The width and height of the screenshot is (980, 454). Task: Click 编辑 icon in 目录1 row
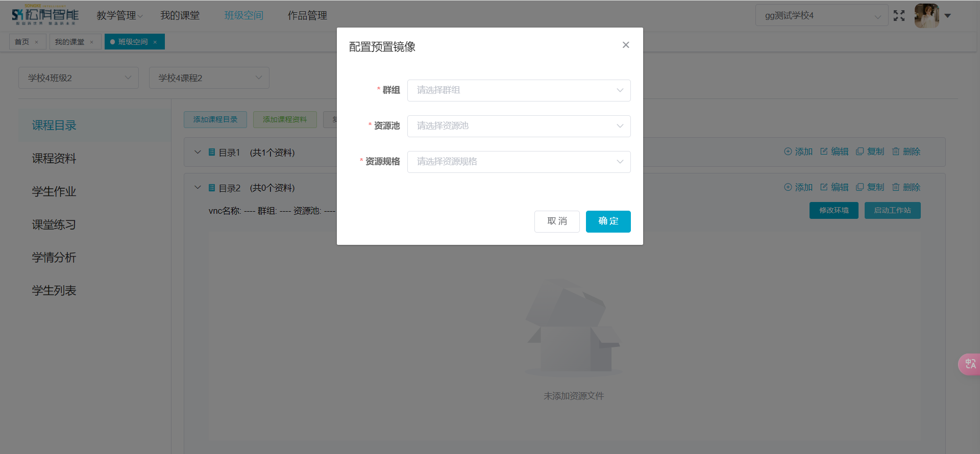824,152
